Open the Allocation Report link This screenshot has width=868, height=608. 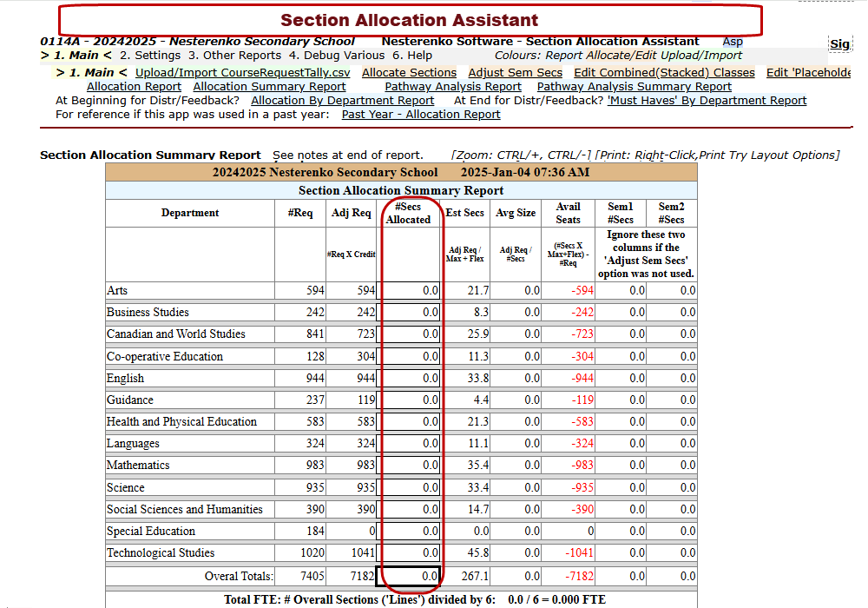[x=134, y=87]
